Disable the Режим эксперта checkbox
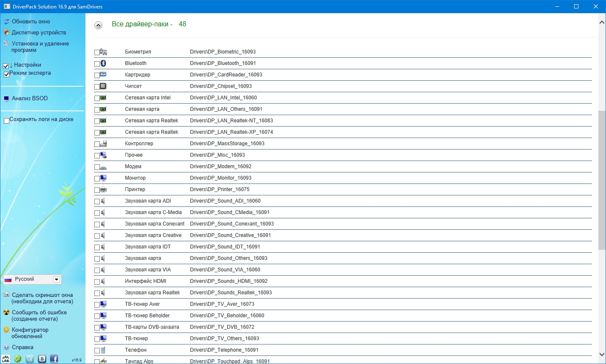 tap(7, 74)
